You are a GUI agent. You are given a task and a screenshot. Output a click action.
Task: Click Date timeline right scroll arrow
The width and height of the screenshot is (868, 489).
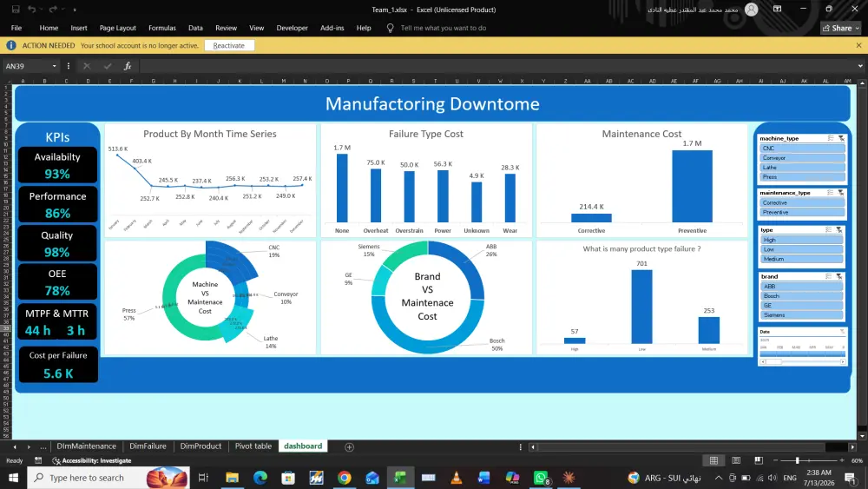[x=843, y=361]
